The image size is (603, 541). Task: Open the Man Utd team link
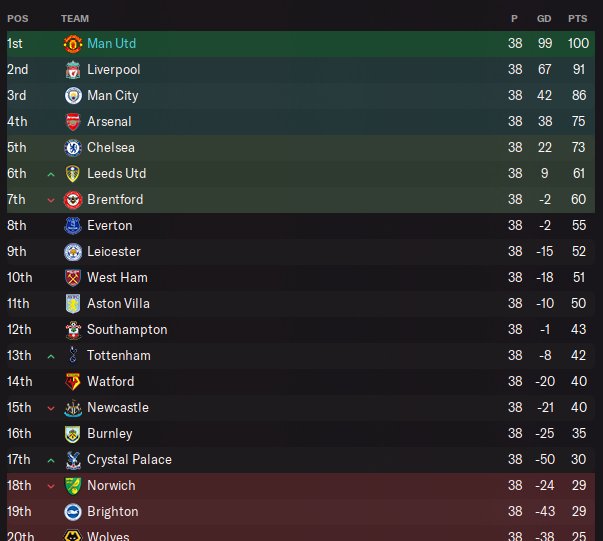(x=112, y=43)
